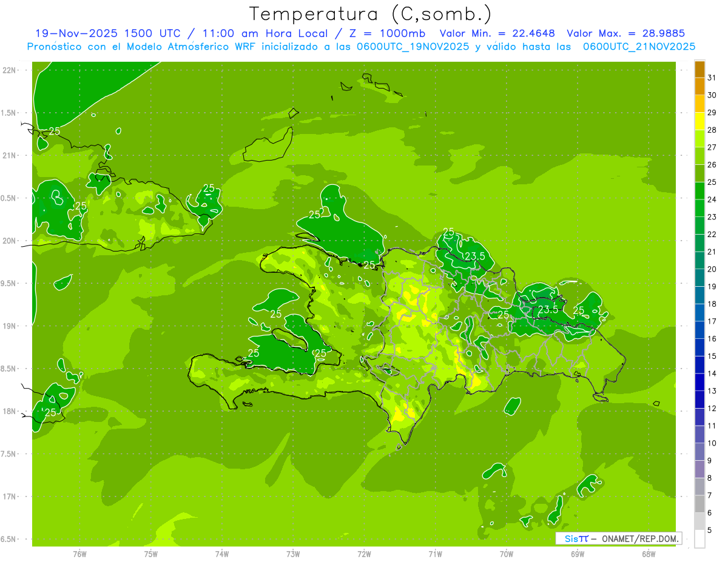Click the '75W' longitude axis label

click(x=151, y=554)
